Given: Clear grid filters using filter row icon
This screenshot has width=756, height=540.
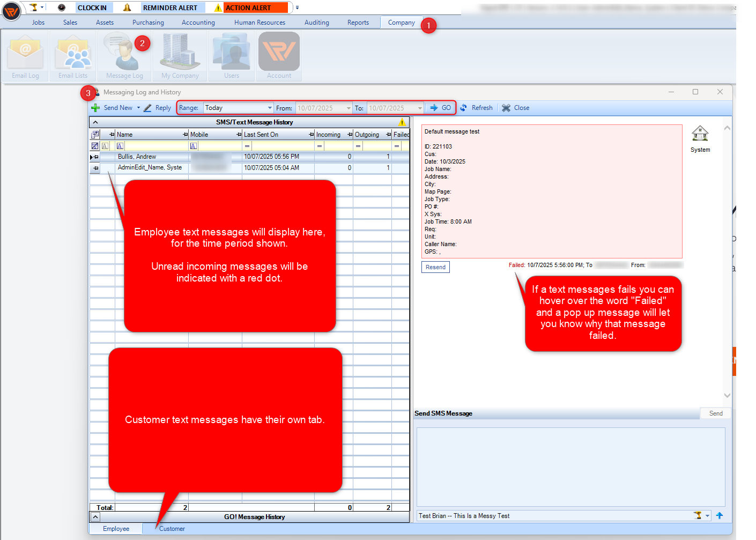Looking at the screenshot, I should pos(95,146).
